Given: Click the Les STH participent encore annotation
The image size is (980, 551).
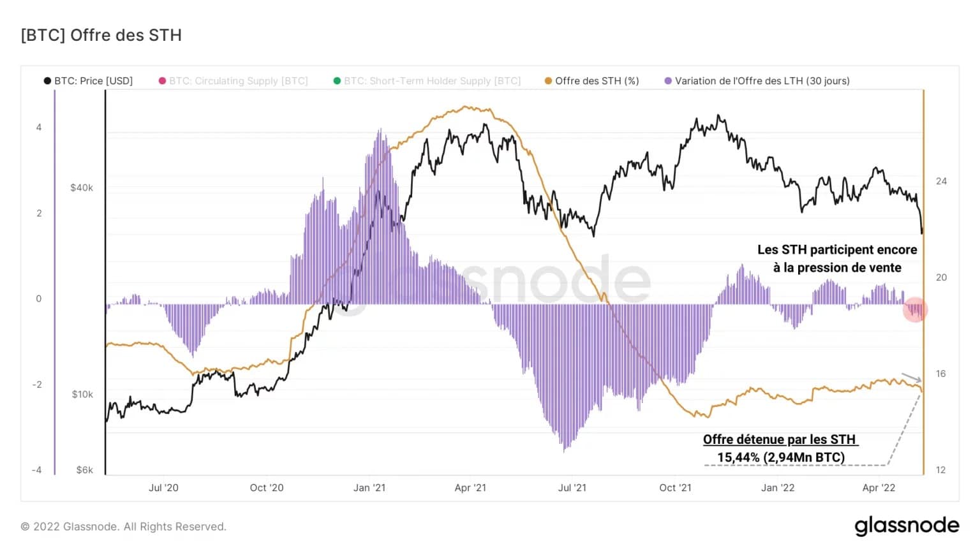Looking at the screenshot, I should click(x=837, y=258).
